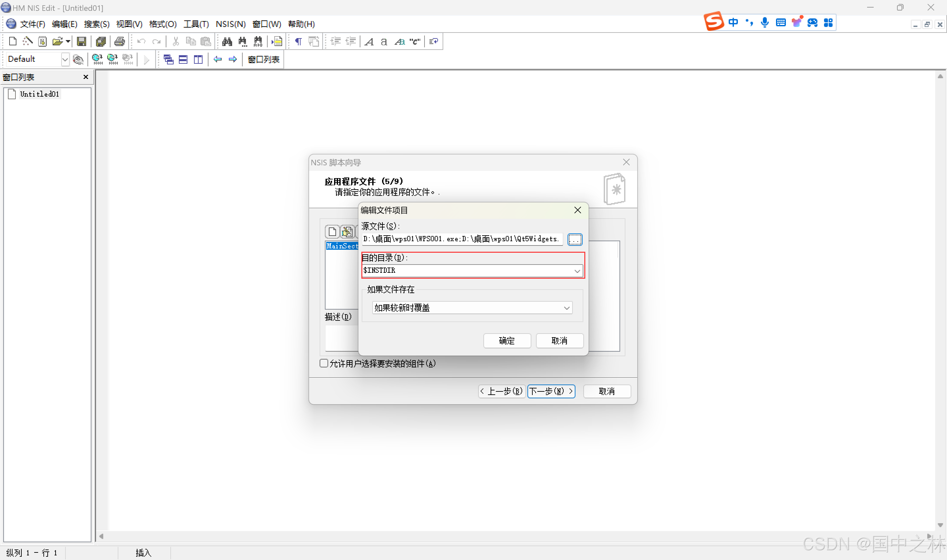The width and height of the screenshot is (947, 560).
Task: Click Sogou microphone voice input icon
Action: click(x=765, y=23)
